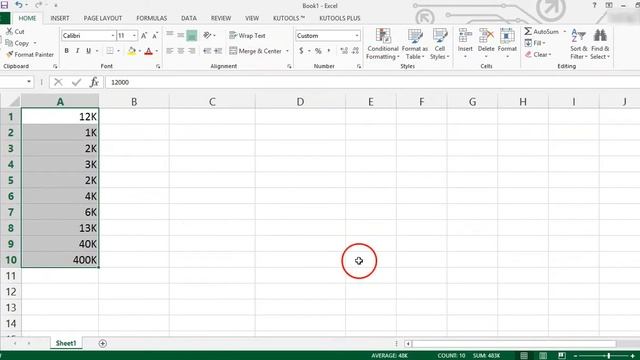Viewport: 640px width, 360px height.
Task: Open the Clear button
Action: (538, 54)
